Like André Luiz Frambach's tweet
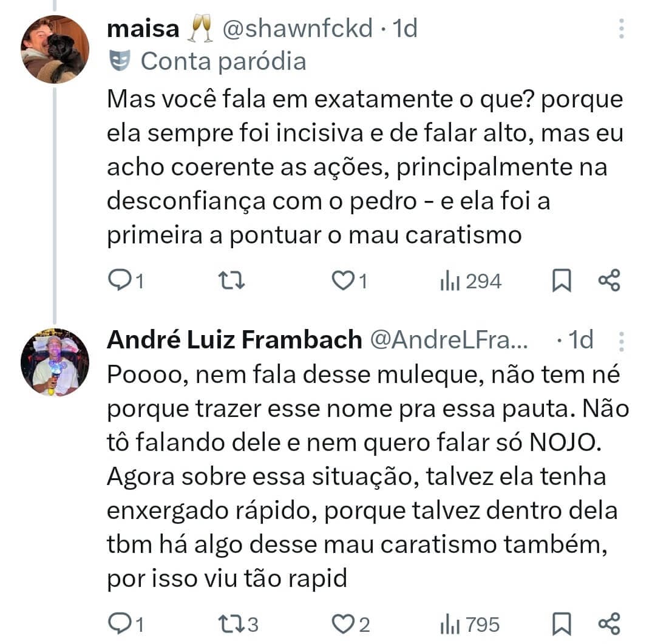Viewport: 655px width, 644px height. (x=343, y=623)
